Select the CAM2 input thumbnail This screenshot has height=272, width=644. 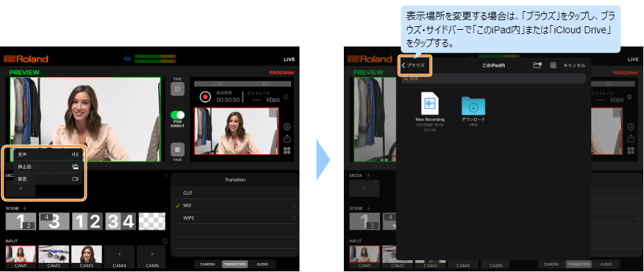click(54, 255)
